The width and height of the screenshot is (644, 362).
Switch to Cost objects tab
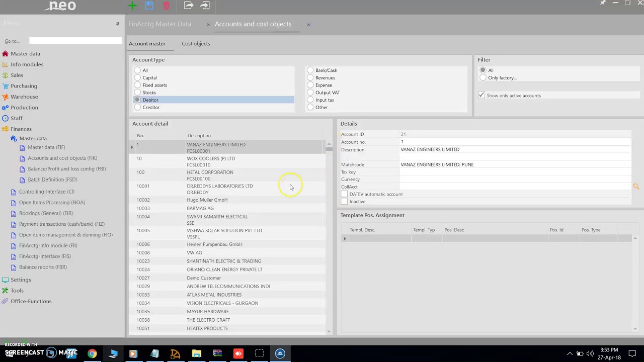[x=196, y=44]
